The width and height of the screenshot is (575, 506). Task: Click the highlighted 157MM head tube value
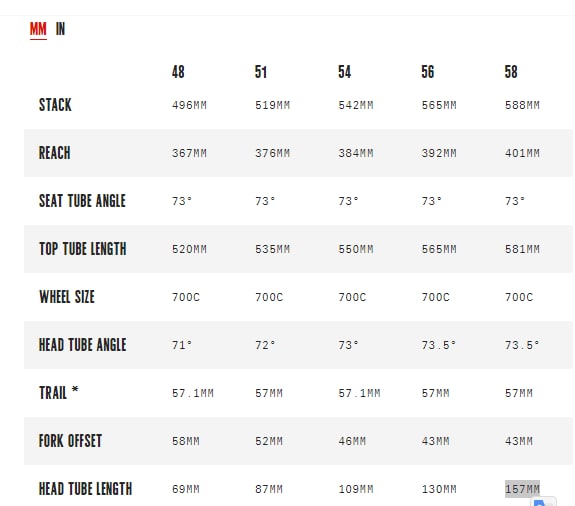click(522, 489)
